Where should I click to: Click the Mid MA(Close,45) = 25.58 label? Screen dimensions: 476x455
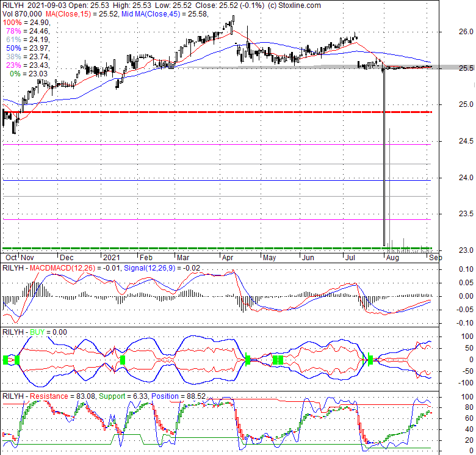165,14
